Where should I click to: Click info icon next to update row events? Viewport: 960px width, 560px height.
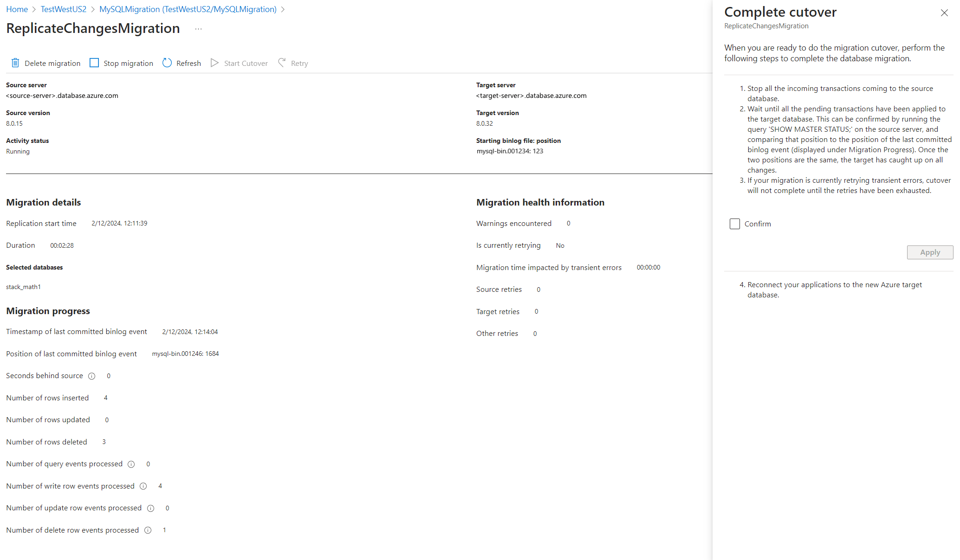coord(151,509)
